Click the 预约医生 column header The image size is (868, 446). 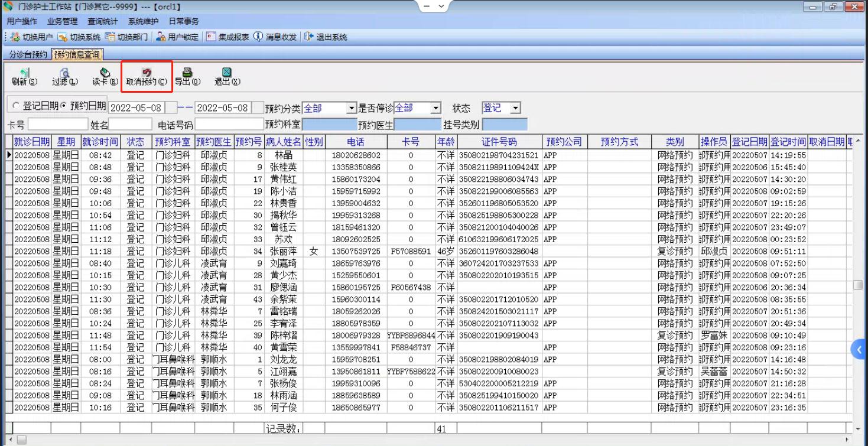coord(214,142)
